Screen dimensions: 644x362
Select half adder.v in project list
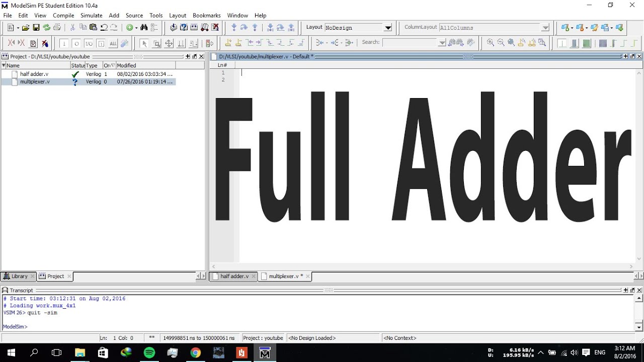pyautogui.click(x=34, y=74)
